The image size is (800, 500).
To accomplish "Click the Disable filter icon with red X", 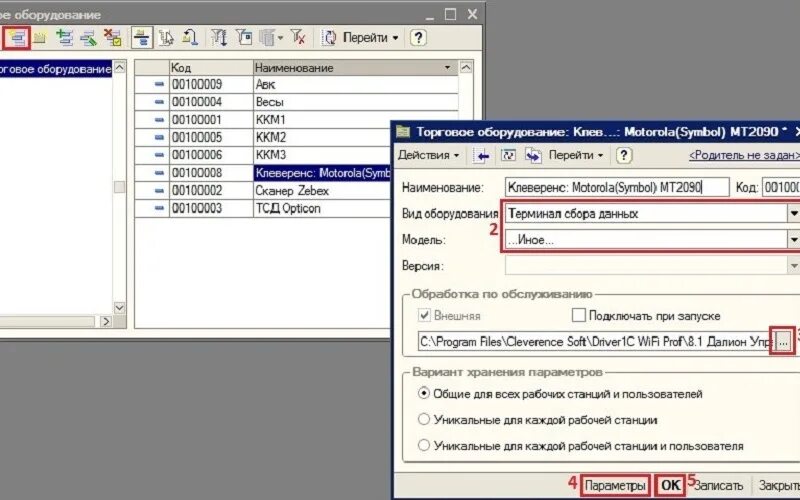I will (298, 38).
